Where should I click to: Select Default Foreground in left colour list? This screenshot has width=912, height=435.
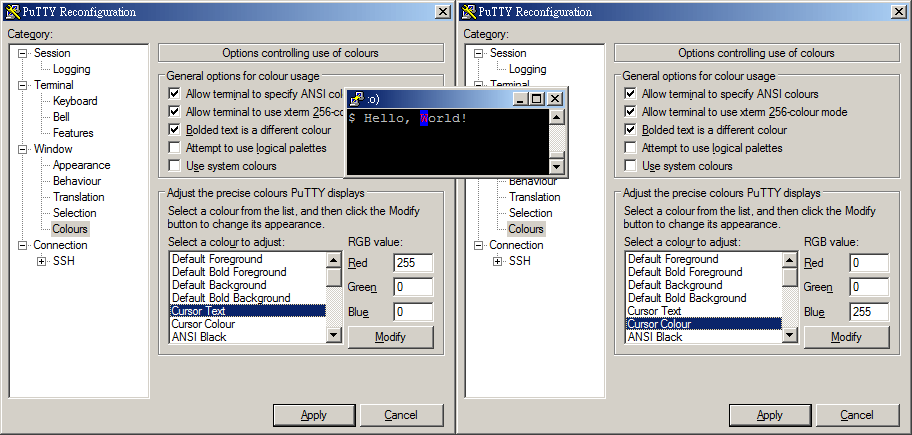tap(248, 259)
